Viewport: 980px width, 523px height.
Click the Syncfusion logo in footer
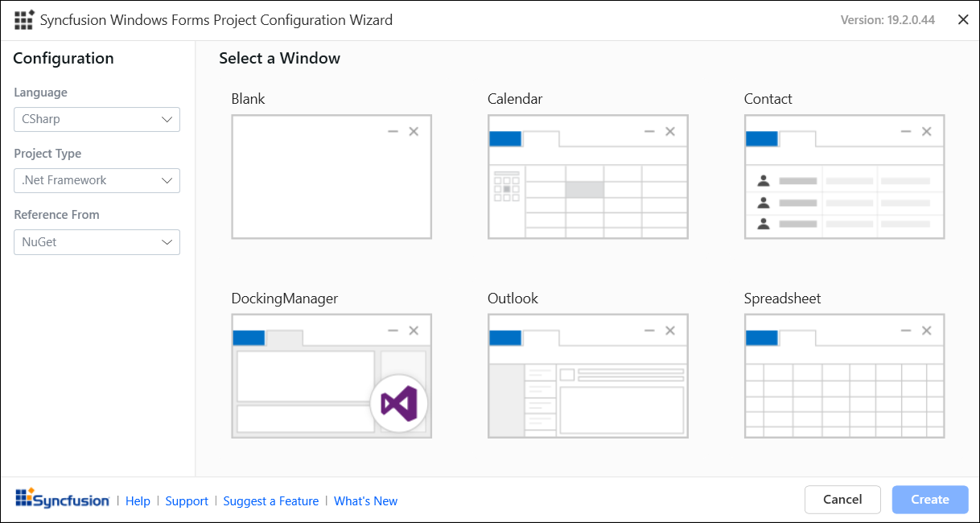(x=62, y=500)
